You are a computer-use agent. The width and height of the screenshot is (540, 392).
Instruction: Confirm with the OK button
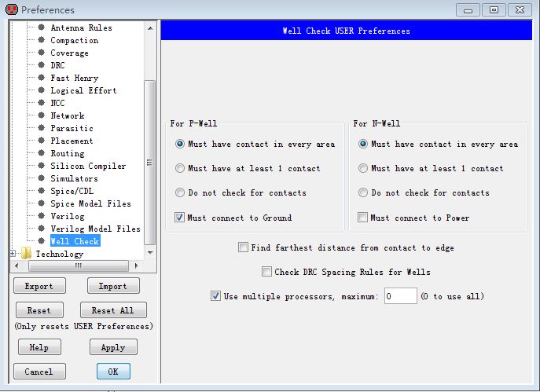pos(113,372)
